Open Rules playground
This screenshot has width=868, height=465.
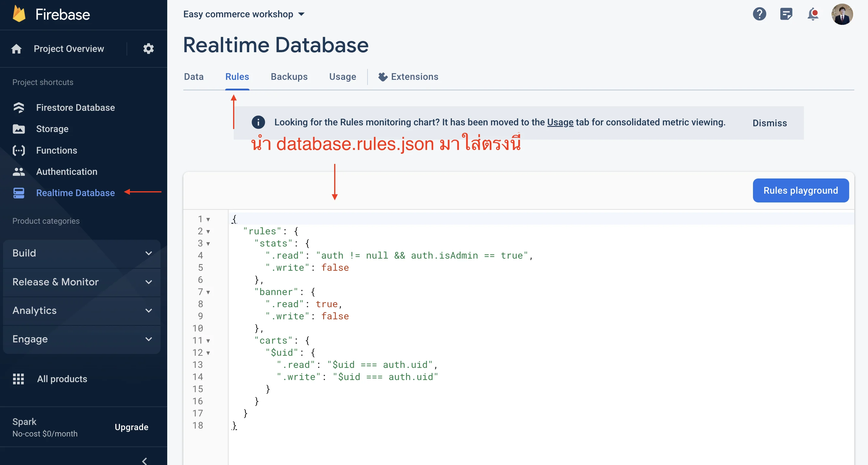pyautogui.click(x=801, y=190)
